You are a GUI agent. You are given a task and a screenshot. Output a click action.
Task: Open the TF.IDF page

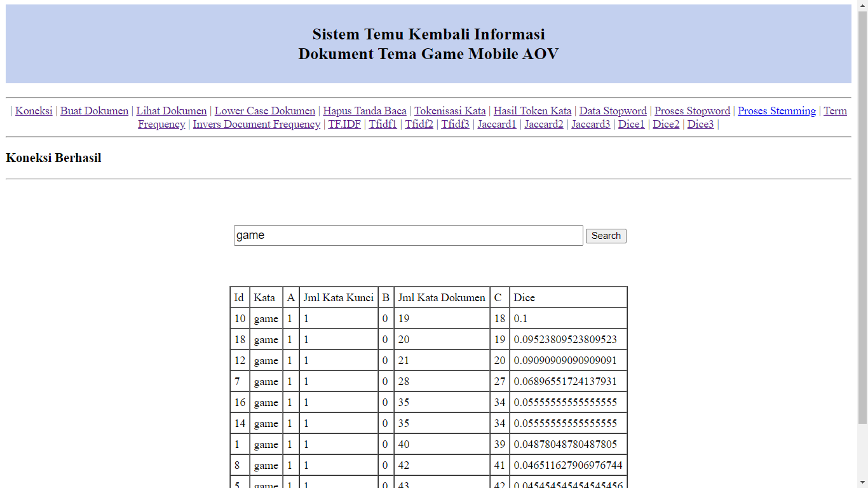pos(344,124)
